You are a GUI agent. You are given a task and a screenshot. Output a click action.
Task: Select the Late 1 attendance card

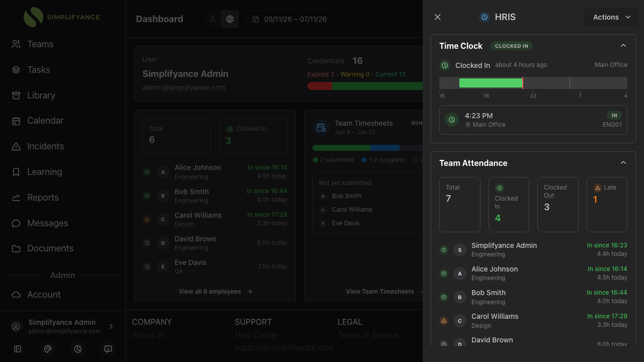coord(607,205)
